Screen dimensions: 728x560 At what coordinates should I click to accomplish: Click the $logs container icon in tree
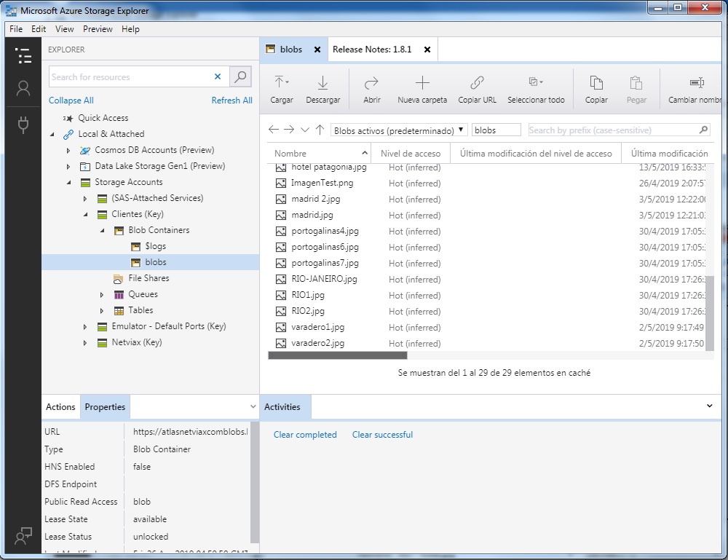[x=135, y=246]
